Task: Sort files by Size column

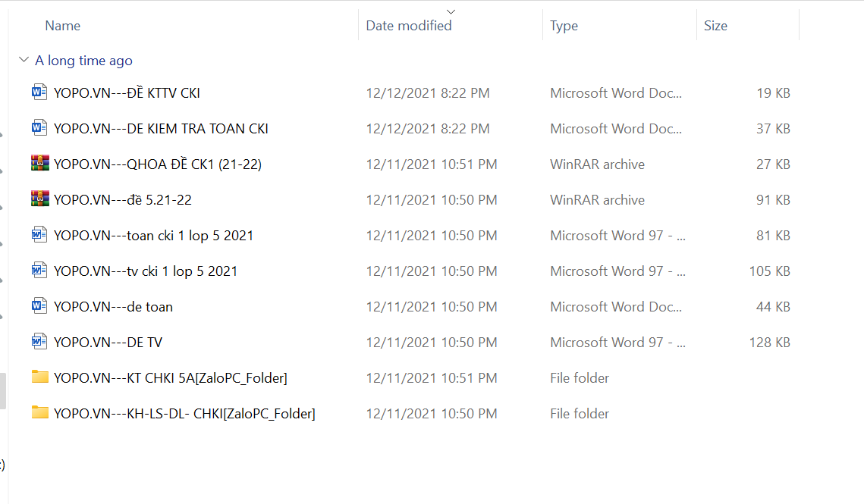Action: click(715, 26)
